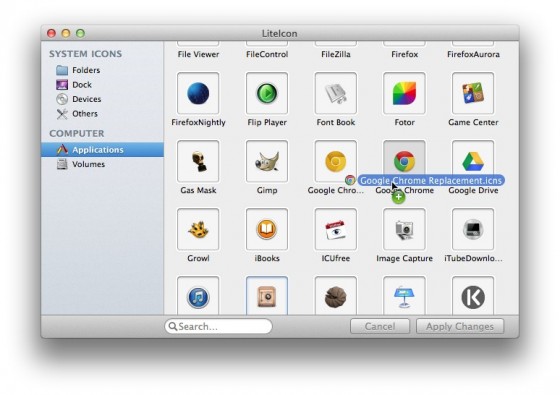Select the Fotor app icon

click(404, 93)
